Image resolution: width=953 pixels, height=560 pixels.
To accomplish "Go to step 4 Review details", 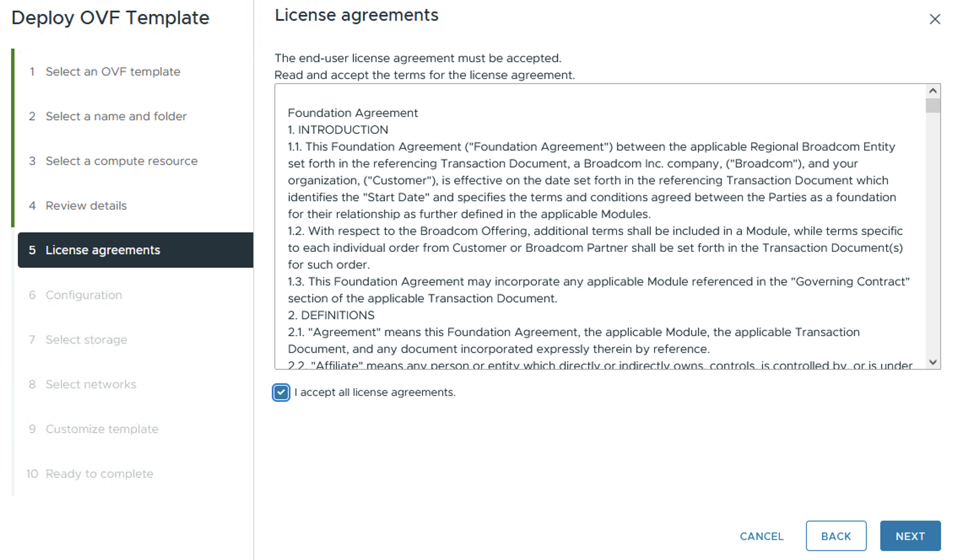I will pyautogui.click(x=86, y=206).
